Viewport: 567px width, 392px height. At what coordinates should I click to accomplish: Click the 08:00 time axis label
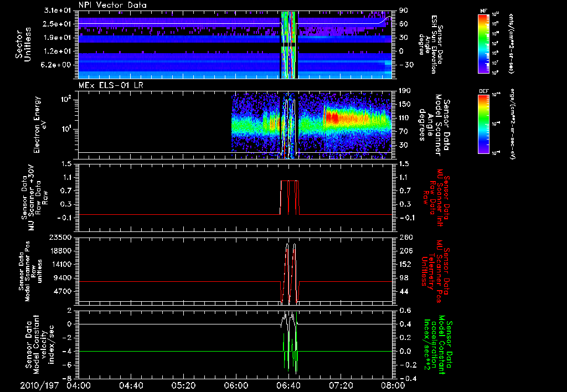[393, 385]
